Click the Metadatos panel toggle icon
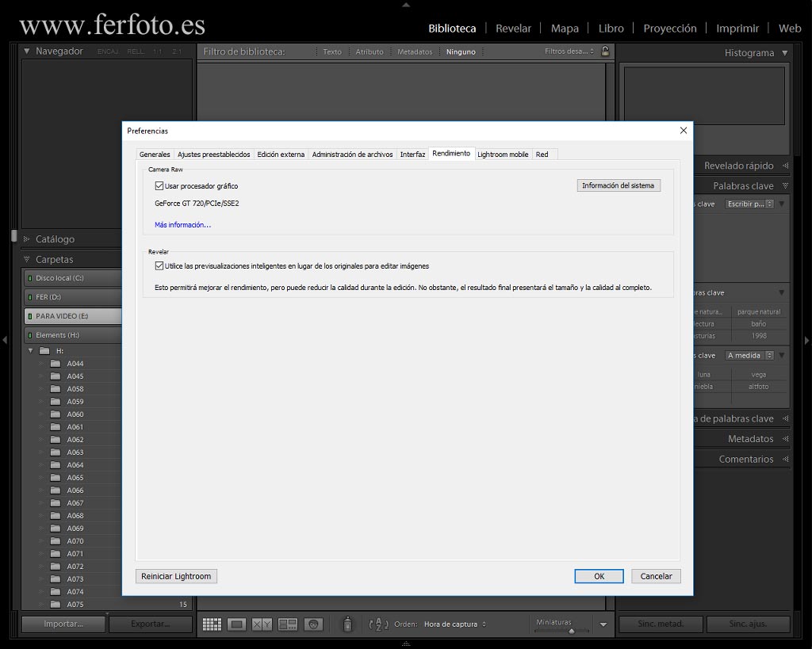Screen dimensions: 812x649 (x=786, y=439)
